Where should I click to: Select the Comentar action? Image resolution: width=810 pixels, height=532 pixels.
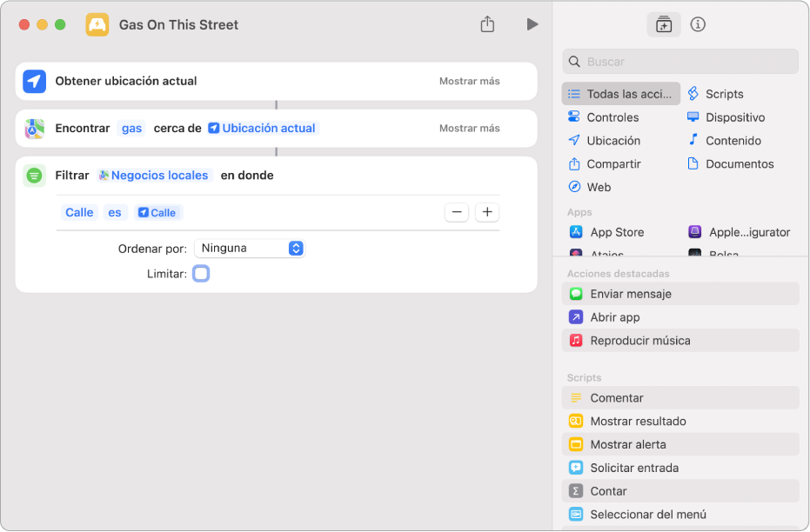680,398
